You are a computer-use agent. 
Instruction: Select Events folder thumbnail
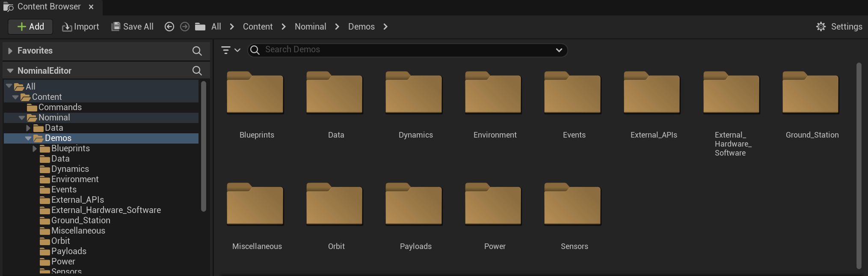[x=572, y=93]
